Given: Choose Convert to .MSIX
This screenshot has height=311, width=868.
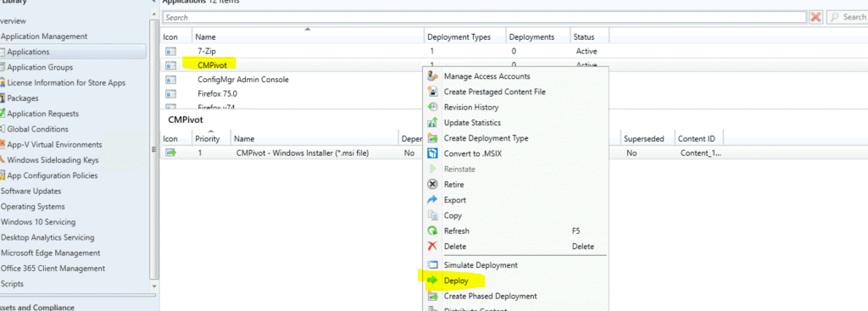Looking at the screenshot, I should coord(473,153).
